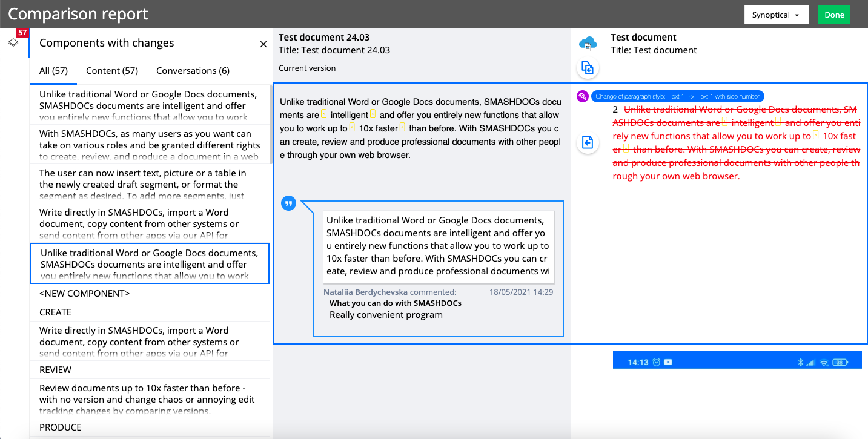This screenshot has height=439, width=868.
Task: Click the quoted text card in the conversation
Action: pos(439,246)
